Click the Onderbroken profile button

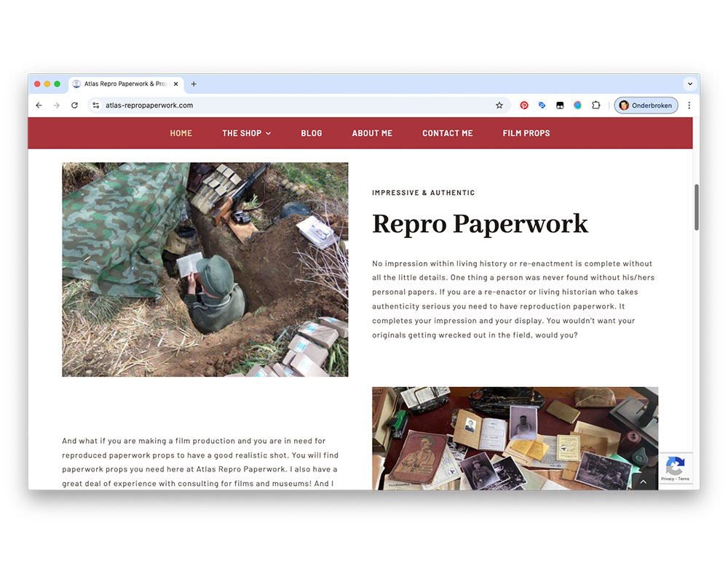click(646, 105)
